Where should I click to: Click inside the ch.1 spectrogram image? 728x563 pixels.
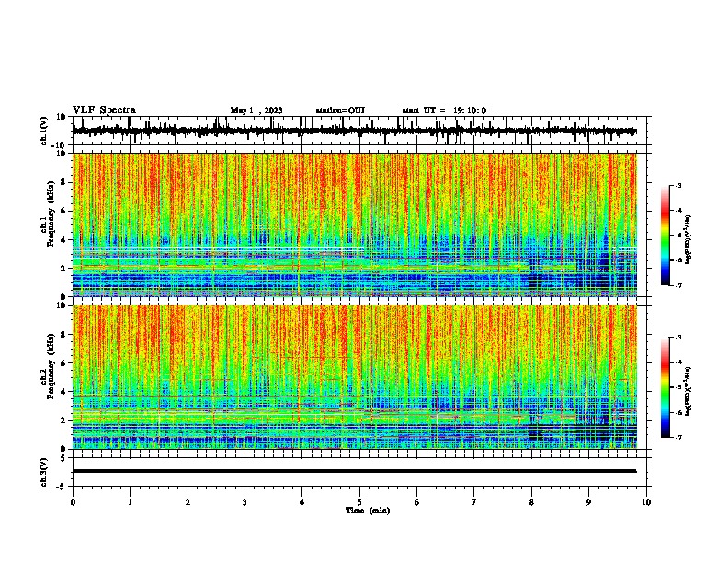point(355,224)
